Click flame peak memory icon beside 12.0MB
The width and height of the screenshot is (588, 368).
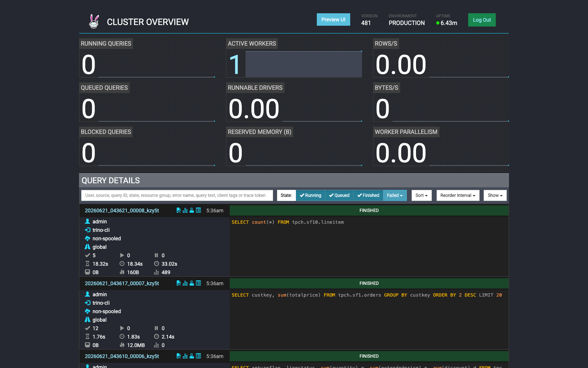122,345
